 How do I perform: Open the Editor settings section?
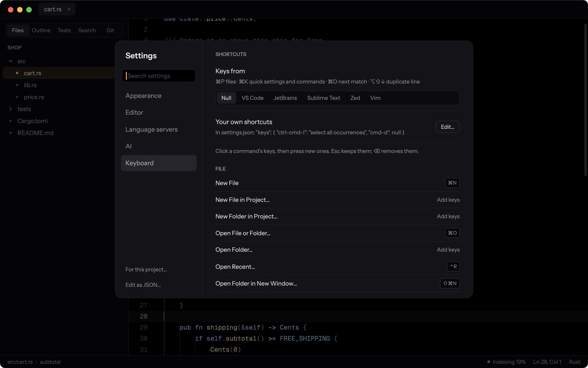coord(159,113)
